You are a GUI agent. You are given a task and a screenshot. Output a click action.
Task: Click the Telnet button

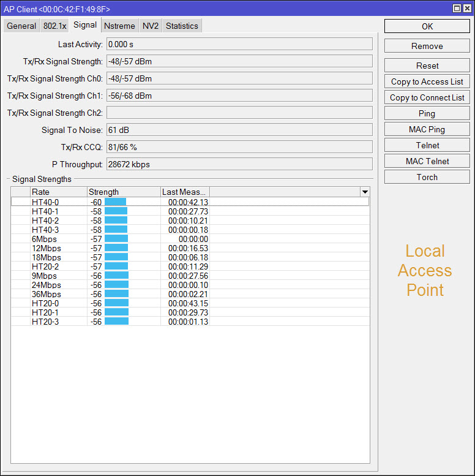427,145
